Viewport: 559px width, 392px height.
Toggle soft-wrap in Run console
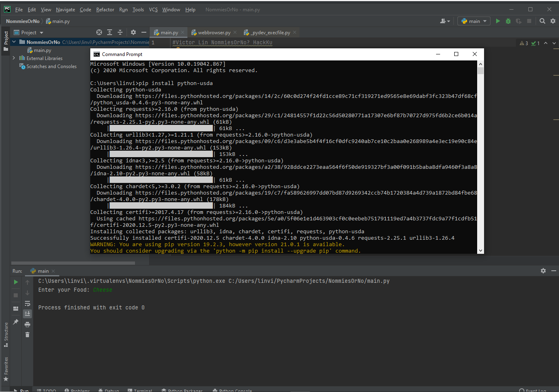coord(27,303)
